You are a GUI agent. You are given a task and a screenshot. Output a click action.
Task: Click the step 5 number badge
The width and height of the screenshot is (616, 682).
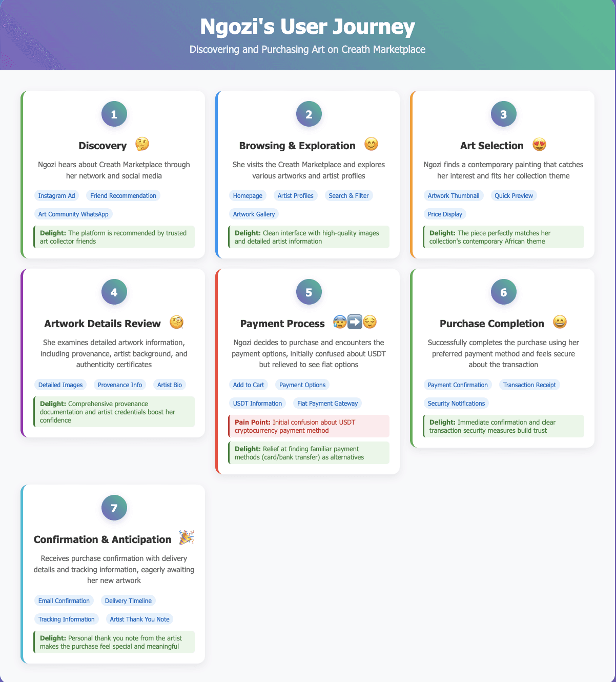(x=309, y=292)
